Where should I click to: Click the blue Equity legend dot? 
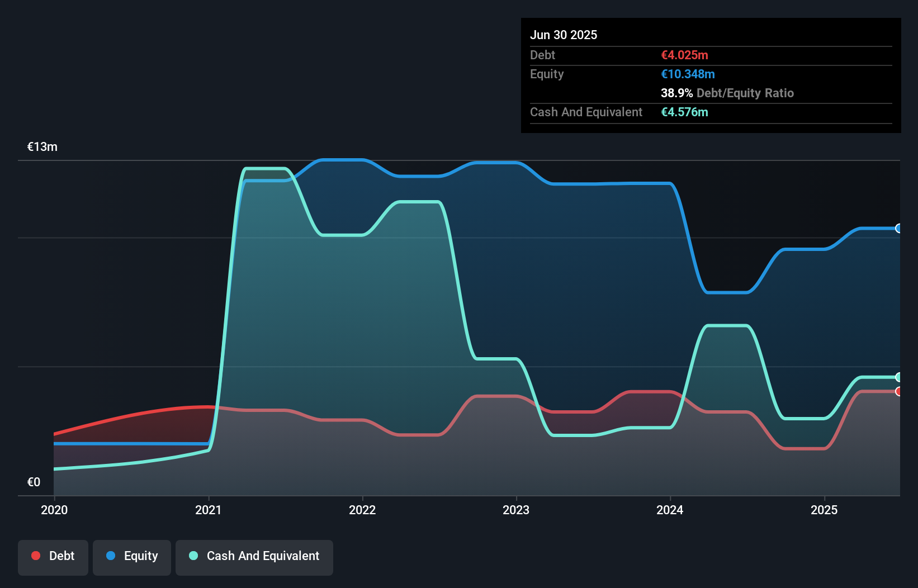[111, 556]
